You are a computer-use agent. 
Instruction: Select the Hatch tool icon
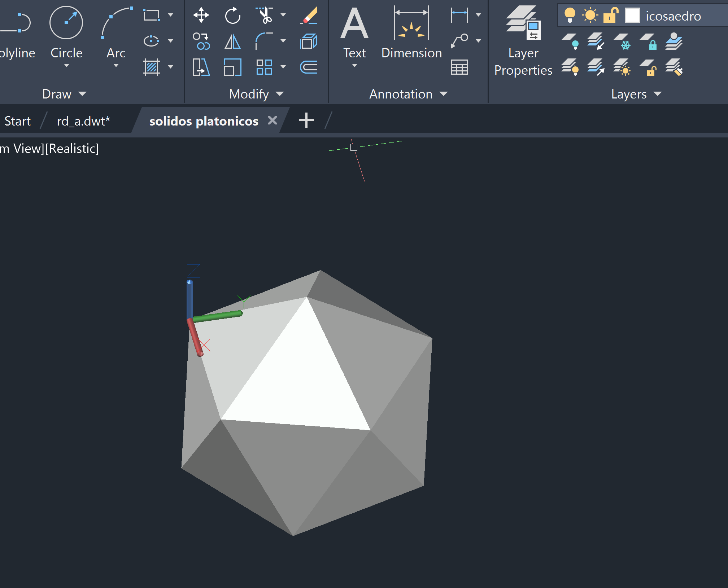tap(151, 67)
